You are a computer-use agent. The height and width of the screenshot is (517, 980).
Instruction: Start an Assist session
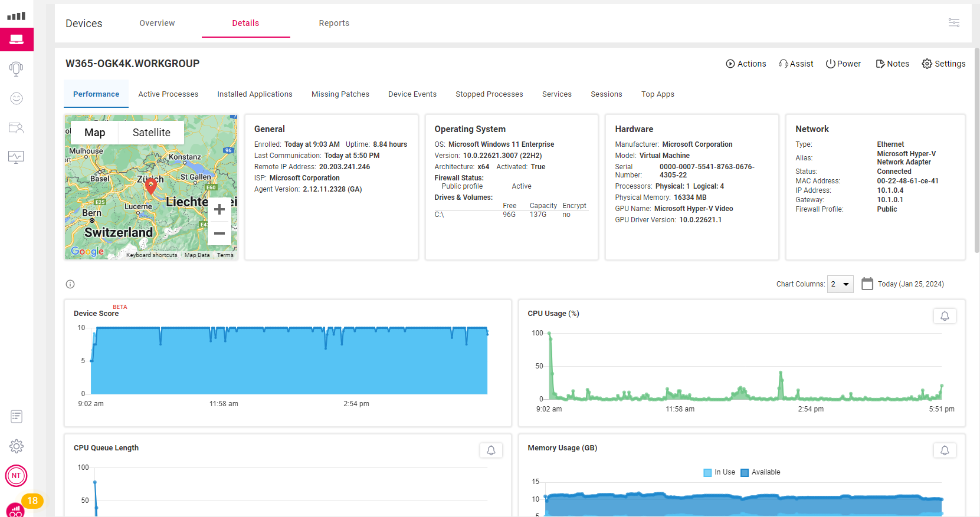796,64
